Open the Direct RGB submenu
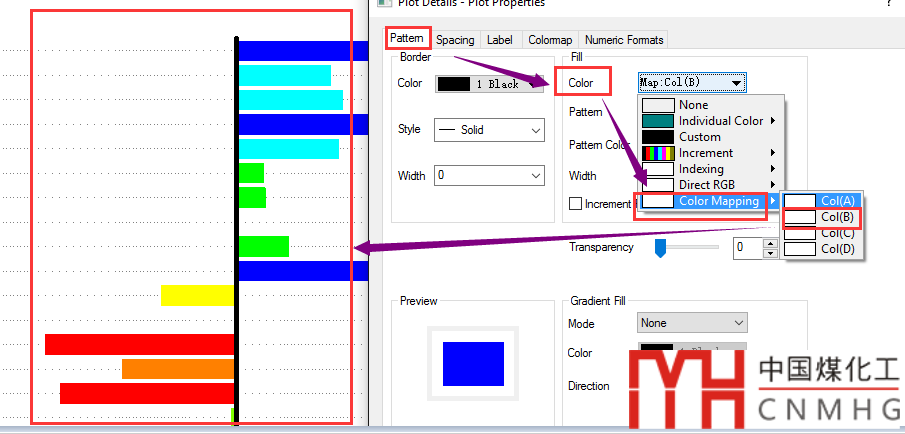This screenshot has height=434, width=905. coord(706,185)
